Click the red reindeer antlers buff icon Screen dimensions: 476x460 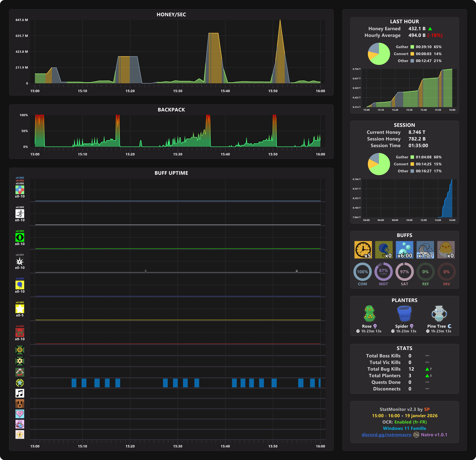(20, 332)
